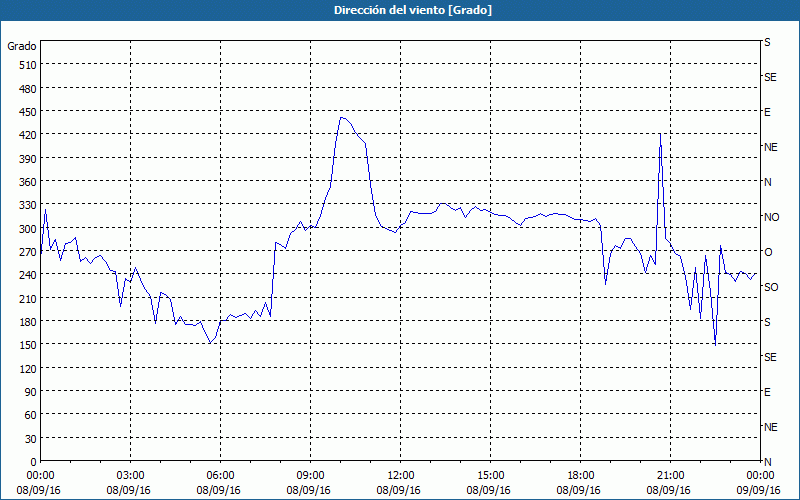Click the 60 y-axis tick label
800x500 pixels.
[x=31, y=415]
